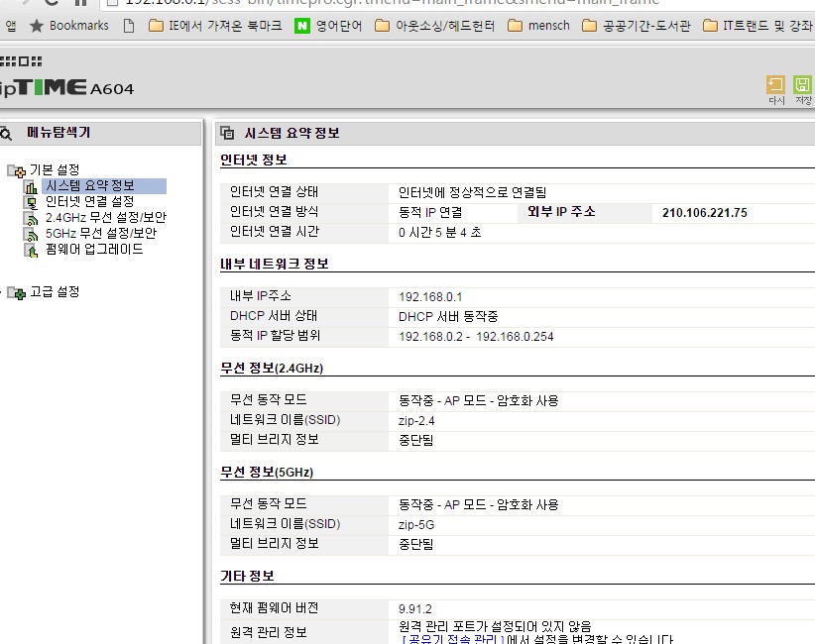
Task: Click the 저장 (save) icon
Action: [x=802, y=84]
